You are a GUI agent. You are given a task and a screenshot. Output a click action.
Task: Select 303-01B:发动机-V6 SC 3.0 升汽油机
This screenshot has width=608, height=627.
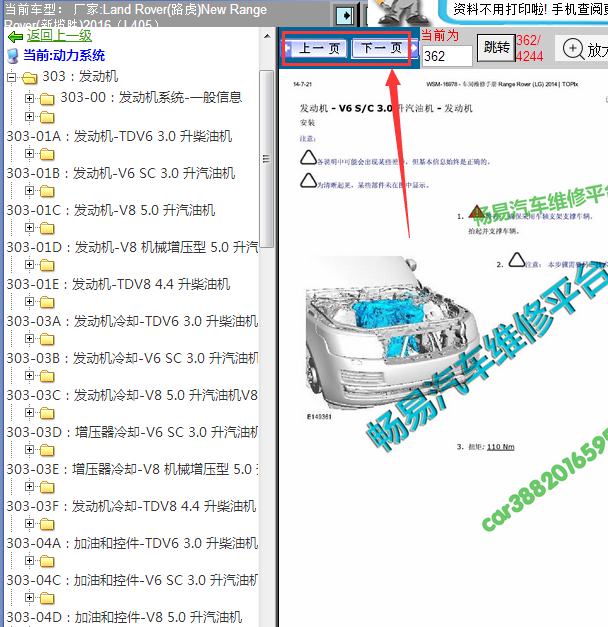click(x=121, y=173)
